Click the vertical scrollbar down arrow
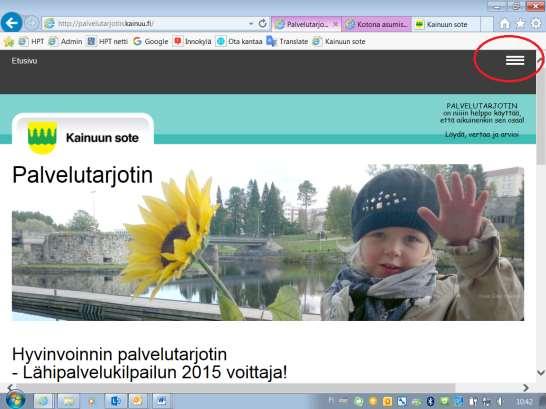The height and width of the screenshot is (409, 546). click(541, 372)
